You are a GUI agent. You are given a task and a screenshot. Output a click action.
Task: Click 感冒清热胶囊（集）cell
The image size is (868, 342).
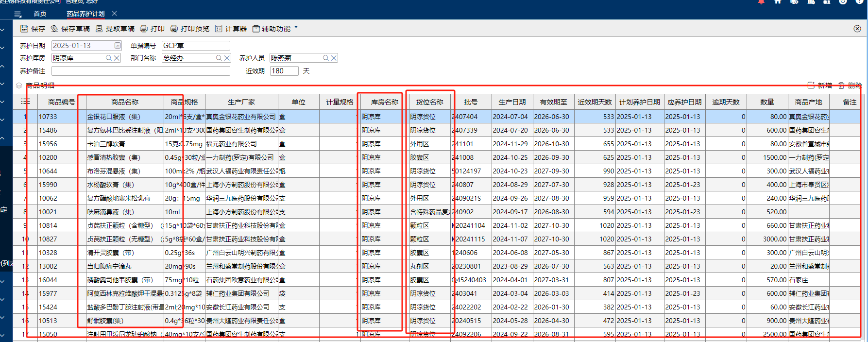pos(125,157)
